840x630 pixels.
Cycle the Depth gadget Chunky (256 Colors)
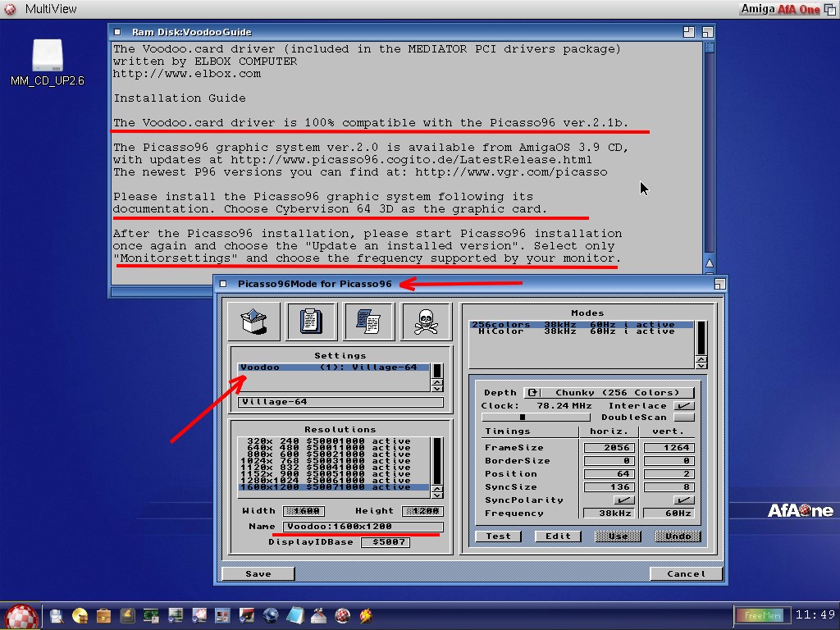[x=609, y=393]
